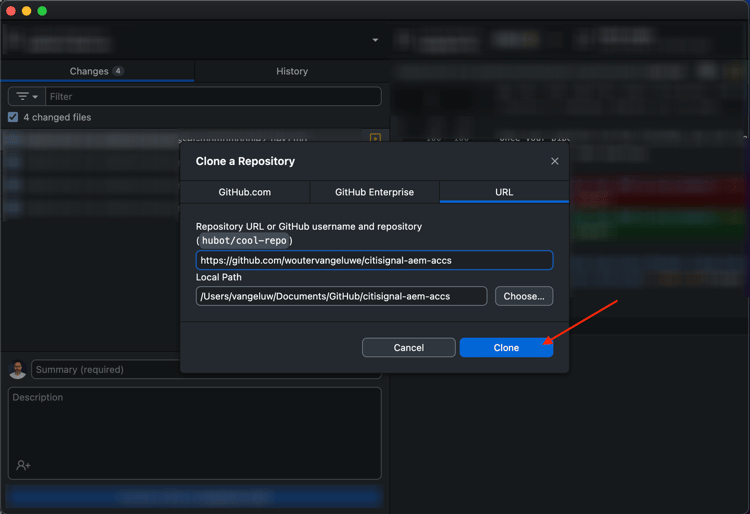Open the filter options dropdown

click(x=27, y=97)
